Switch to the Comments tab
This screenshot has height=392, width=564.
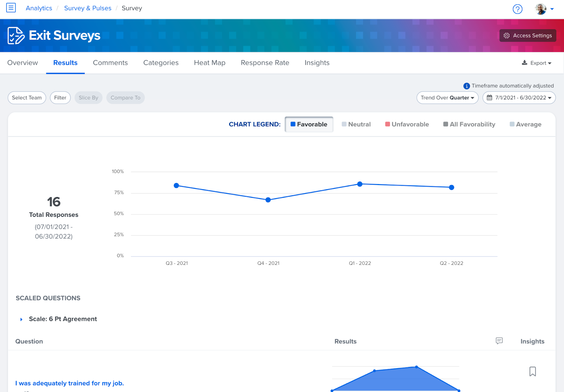pos(110,63)
